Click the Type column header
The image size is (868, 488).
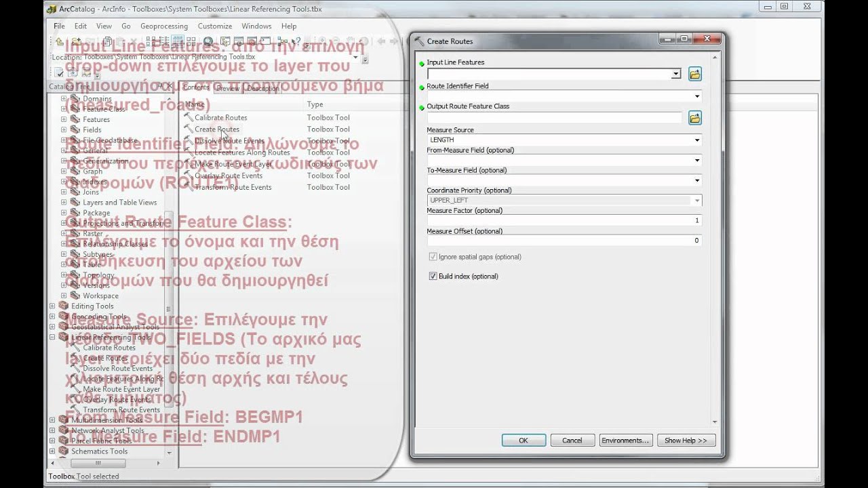(315, 104)
